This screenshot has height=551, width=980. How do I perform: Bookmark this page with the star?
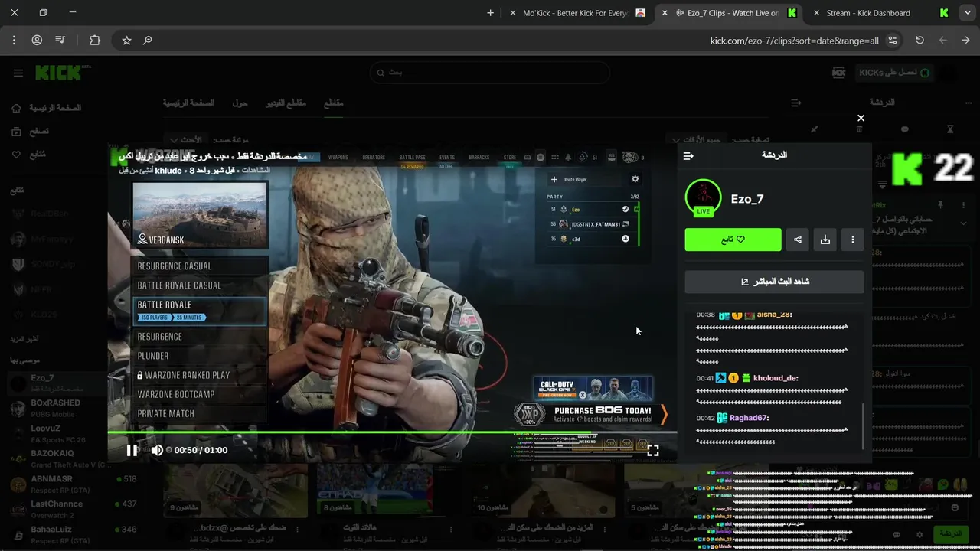pyautogui.click(x=127, y=40)
